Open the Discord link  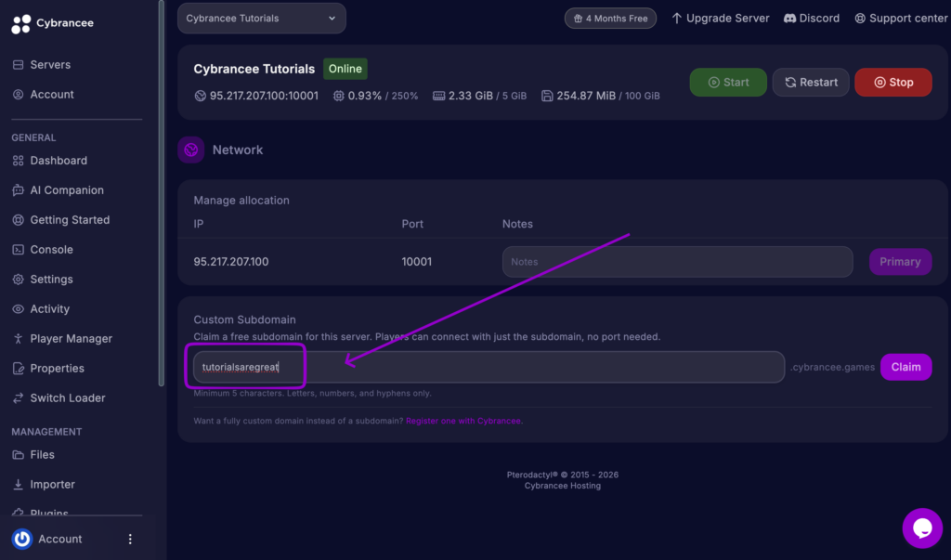(x=812, y=19)
